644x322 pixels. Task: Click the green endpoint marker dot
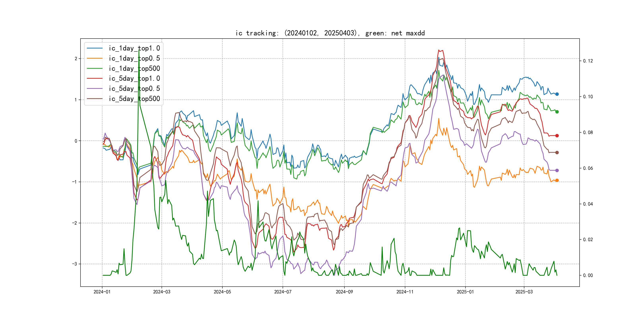[557, 112]
